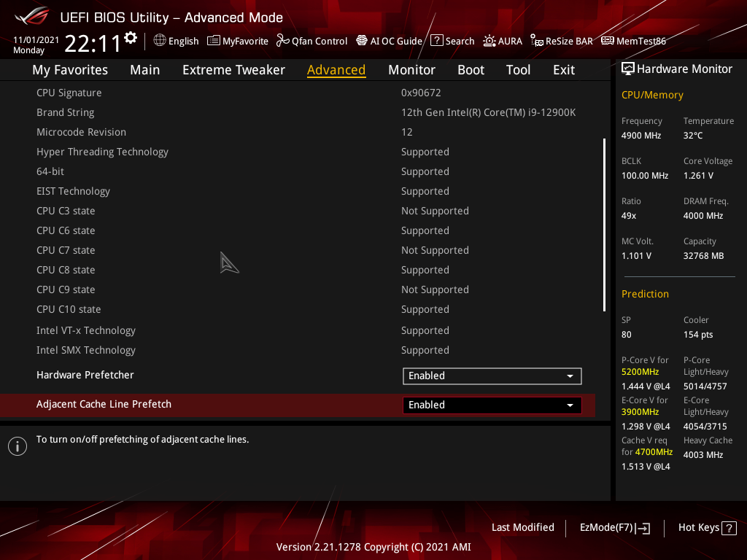Click the CPU/Memory section heading
This screenshot has height=560, width=747.
coord(652,96)
